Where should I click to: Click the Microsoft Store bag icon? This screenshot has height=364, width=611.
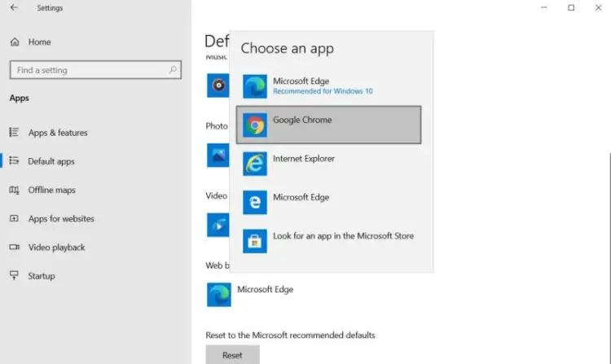pos(255,241)
